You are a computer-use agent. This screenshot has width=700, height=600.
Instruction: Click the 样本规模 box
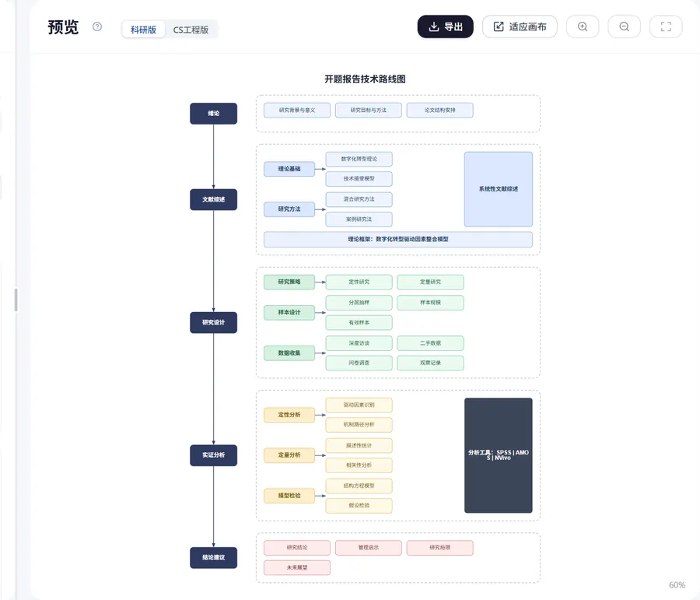(x=430, y=303)
